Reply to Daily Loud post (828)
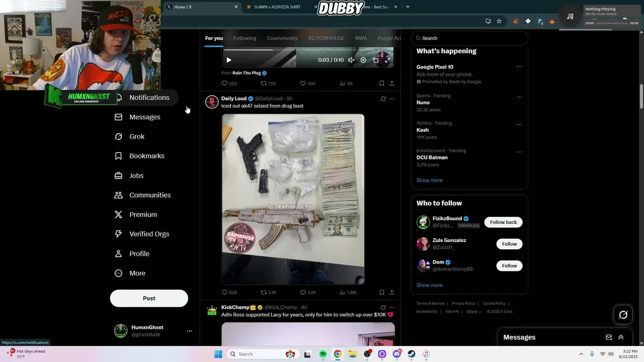 [229, 292]
